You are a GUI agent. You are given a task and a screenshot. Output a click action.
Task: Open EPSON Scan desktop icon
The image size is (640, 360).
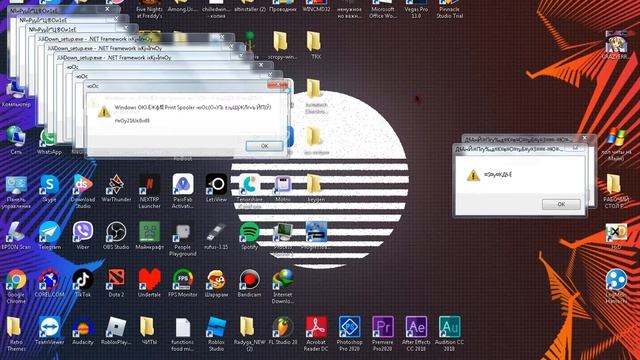(16, 232)
